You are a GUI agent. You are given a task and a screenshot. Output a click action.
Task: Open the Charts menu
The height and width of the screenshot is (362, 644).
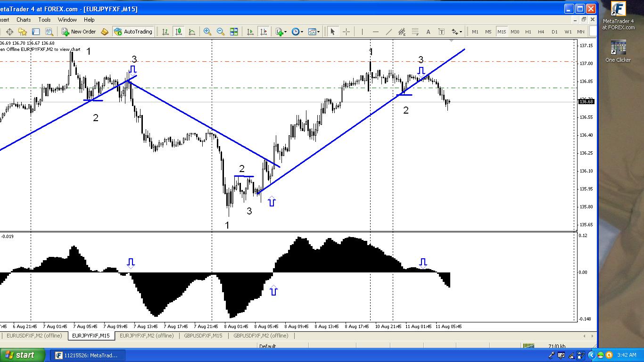[x=24, y=20]
